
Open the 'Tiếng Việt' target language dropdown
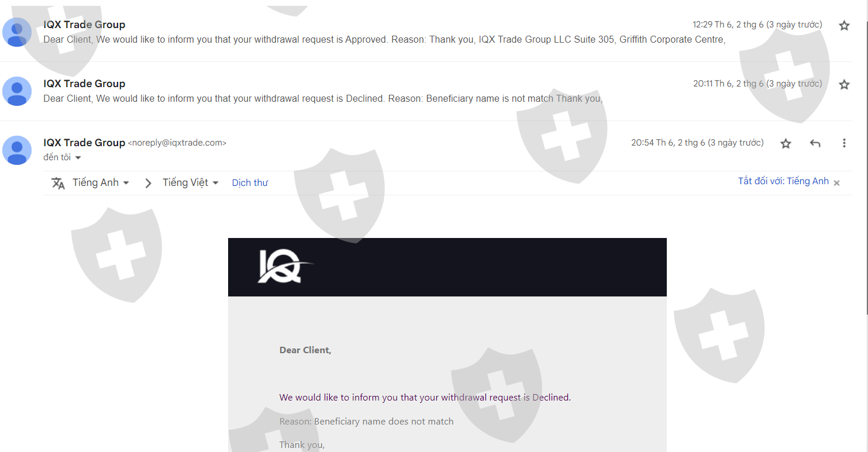(x=191, y=182)
